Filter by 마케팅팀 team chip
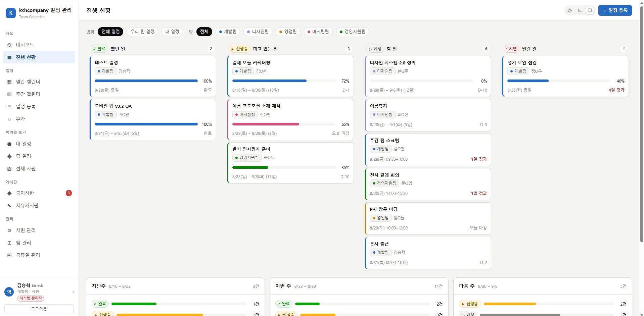 coord(318,32)
